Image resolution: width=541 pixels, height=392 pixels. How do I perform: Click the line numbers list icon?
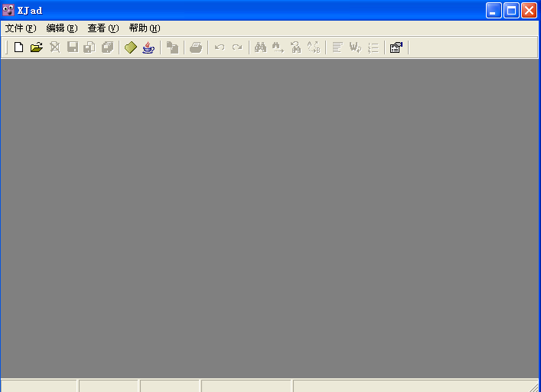[x=373, y=47]
